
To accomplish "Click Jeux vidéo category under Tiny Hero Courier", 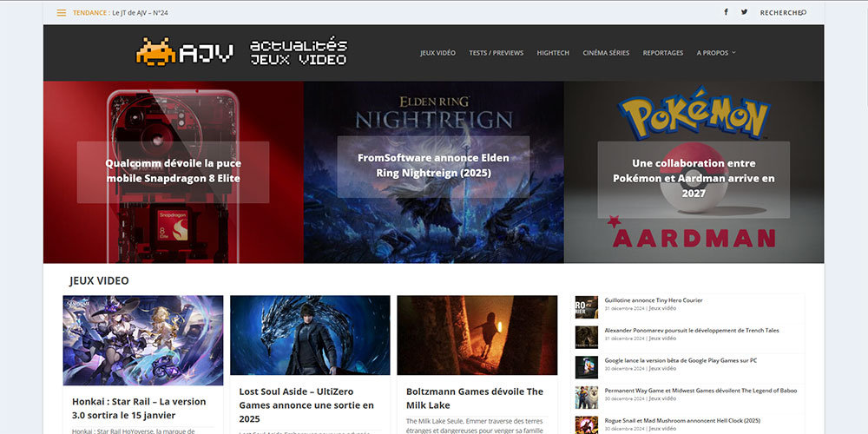I will 662,308.
